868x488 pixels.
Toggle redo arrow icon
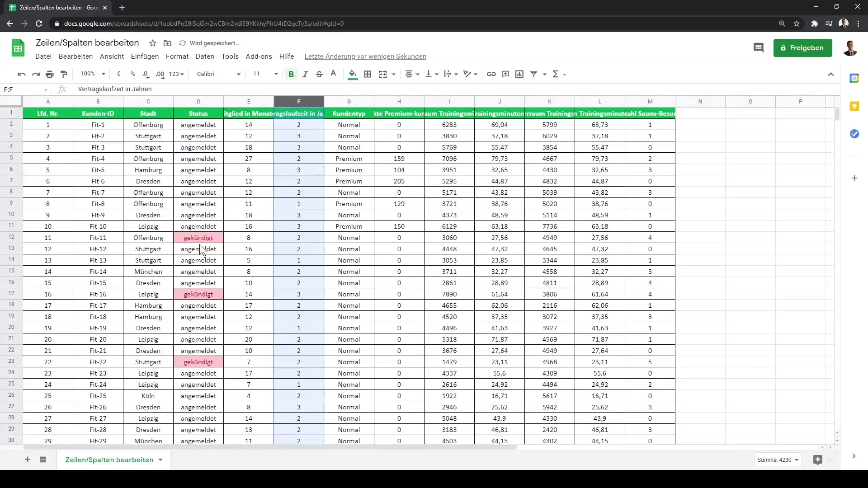pos(35,74)
